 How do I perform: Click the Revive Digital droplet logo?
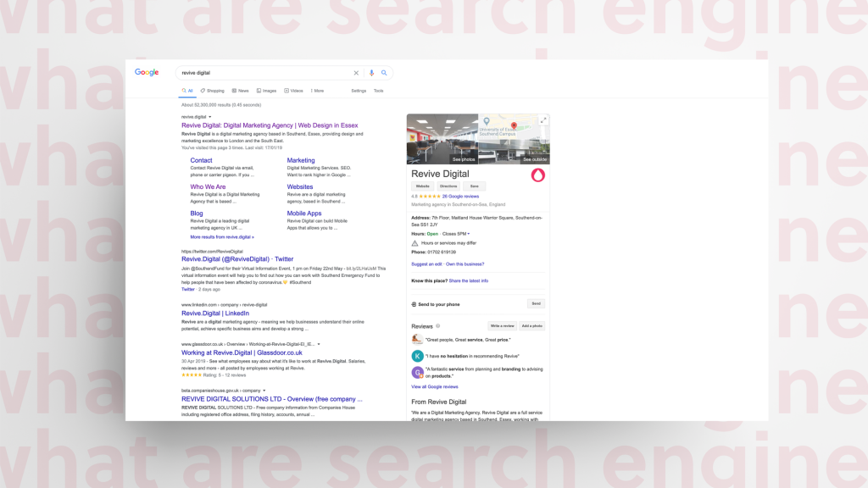point(537,175)
